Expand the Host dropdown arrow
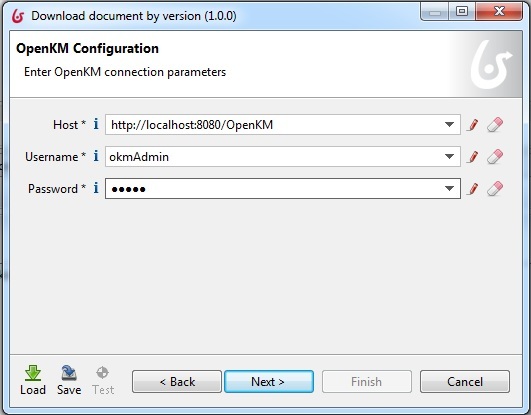Viewport: 531px width, 415px height. coord(449,125)
